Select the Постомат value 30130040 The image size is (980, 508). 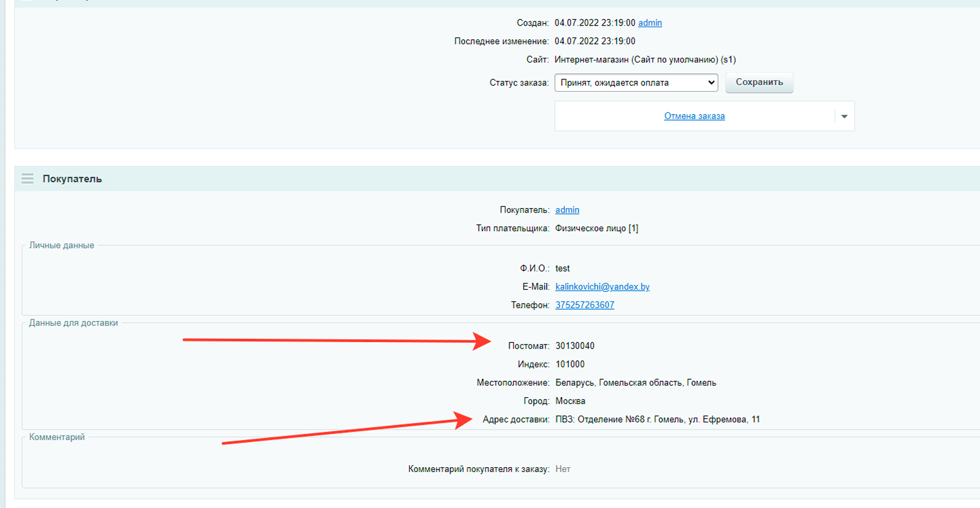click(x=575, y=346)
